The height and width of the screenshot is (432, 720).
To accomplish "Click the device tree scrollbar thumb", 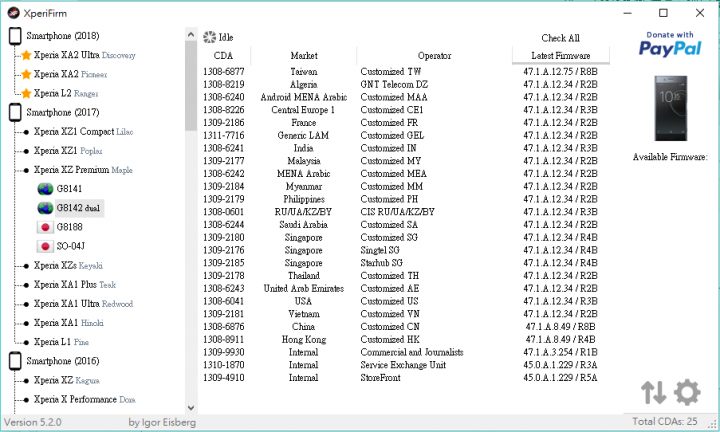I will pos(191,86).
